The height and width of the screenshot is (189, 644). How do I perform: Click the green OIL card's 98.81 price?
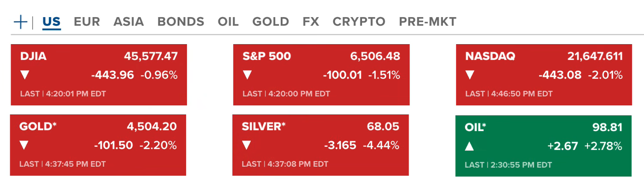point(607,127)
